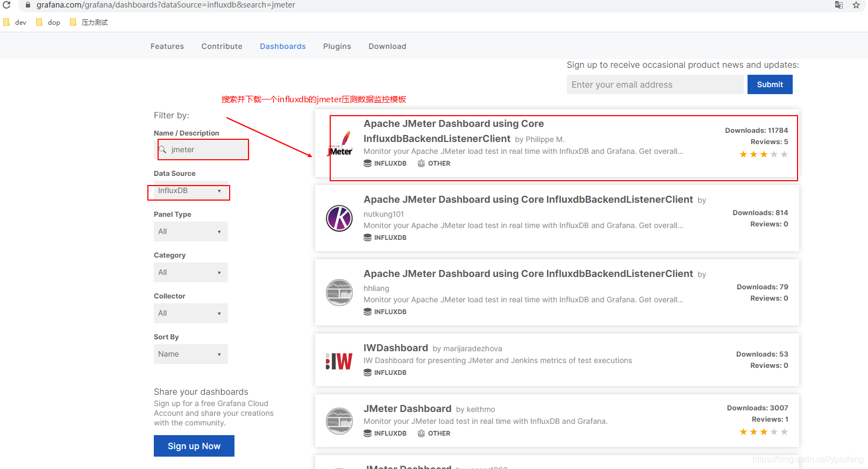The height and width of the screenshot is (469, 868).
Task: Go to the Contribute nav item
Action: coord(222,46)
